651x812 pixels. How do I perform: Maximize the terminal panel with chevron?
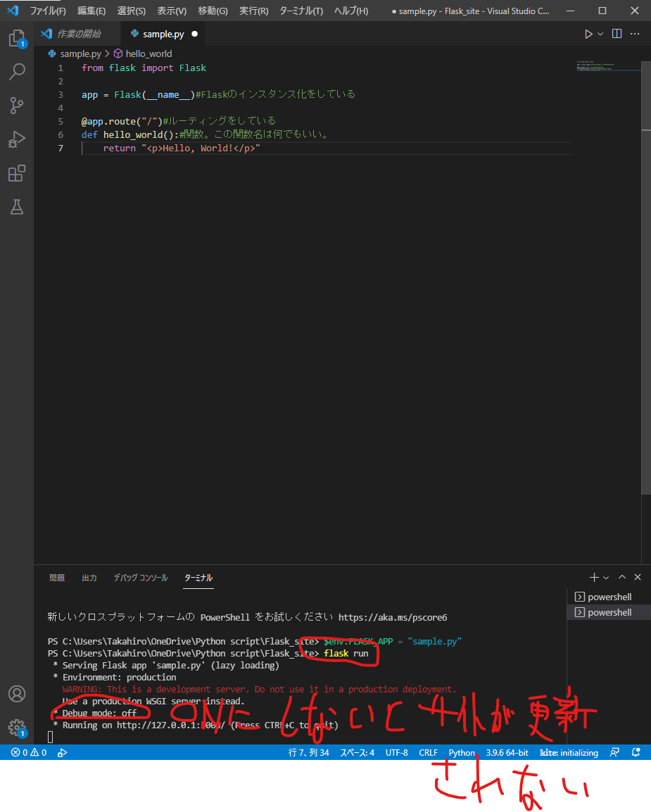point(622,577)
